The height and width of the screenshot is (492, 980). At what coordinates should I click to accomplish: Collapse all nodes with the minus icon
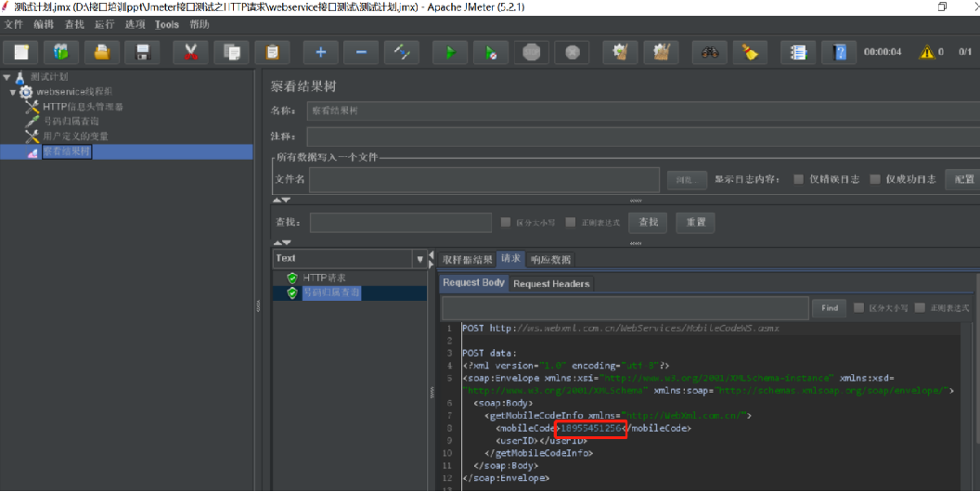pyautogui.click(x=361, y=52)
